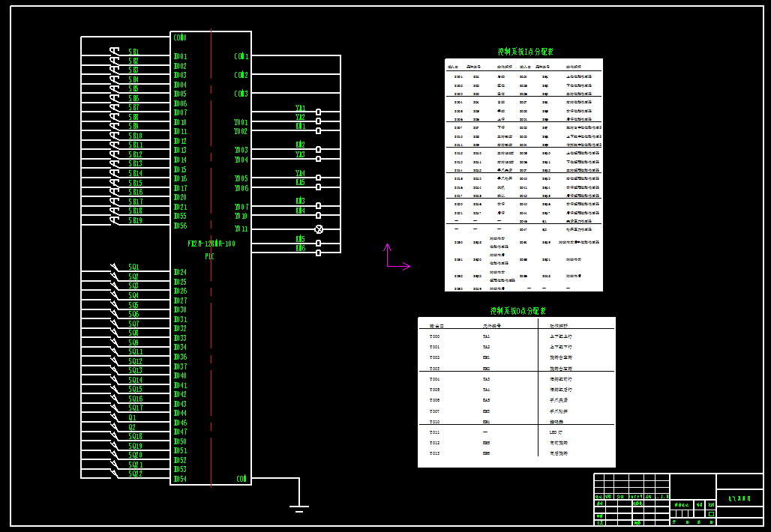Click the "SQ1" limit switch label
Viewport: 771px width, 532px height.
point(133,267)
